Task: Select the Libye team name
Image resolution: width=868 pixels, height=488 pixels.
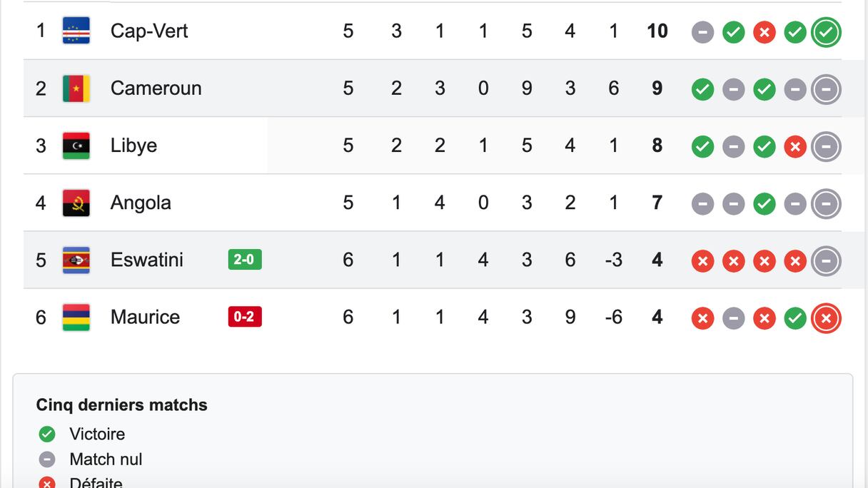Action: point(133,146)
